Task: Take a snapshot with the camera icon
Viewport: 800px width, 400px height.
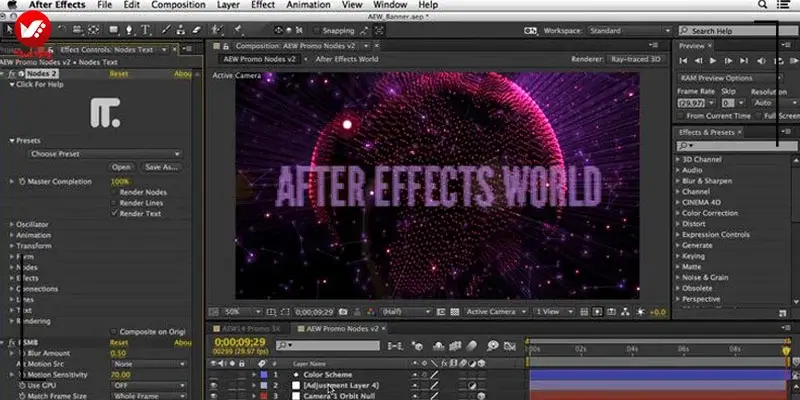Action: pyautogui.click(x=343, y=312)
